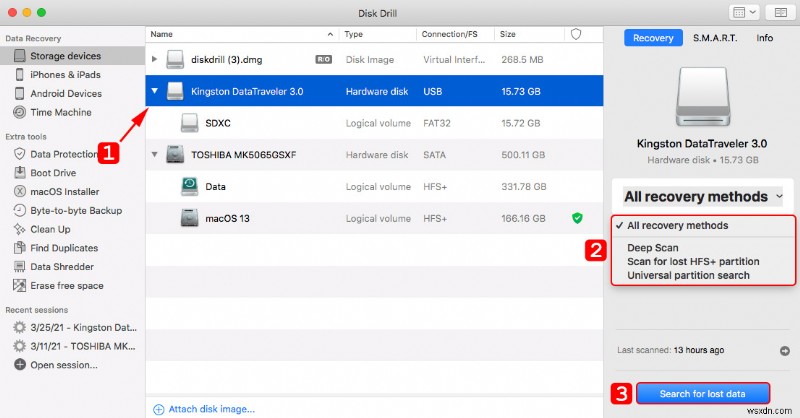Click Open session plus icon

click(x=19, y=365)
